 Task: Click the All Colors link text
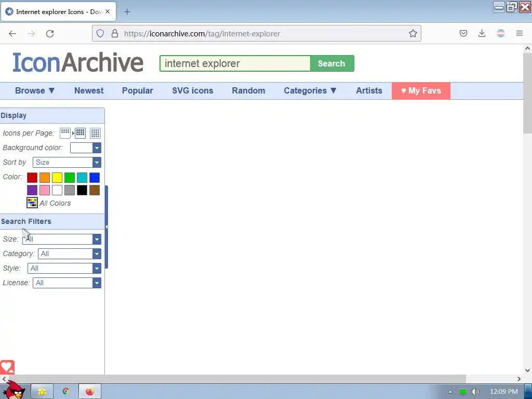tap(55, 203)
